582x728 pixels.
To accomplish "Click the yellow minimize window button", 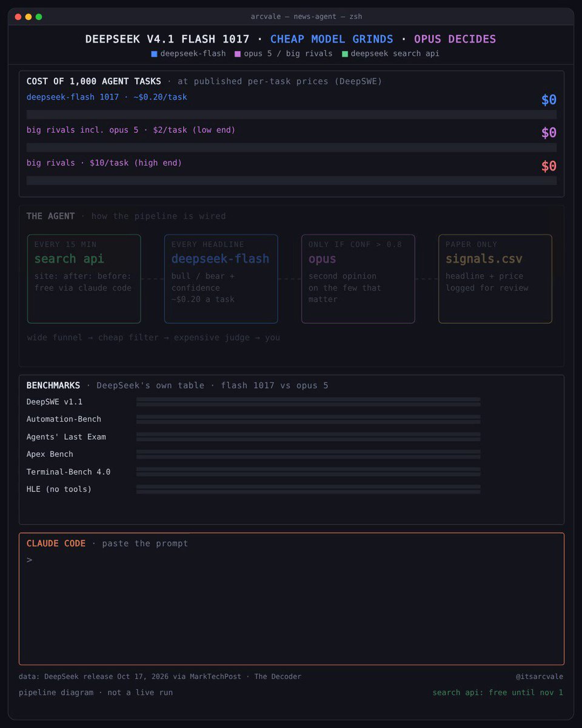I will pos(28,16).
